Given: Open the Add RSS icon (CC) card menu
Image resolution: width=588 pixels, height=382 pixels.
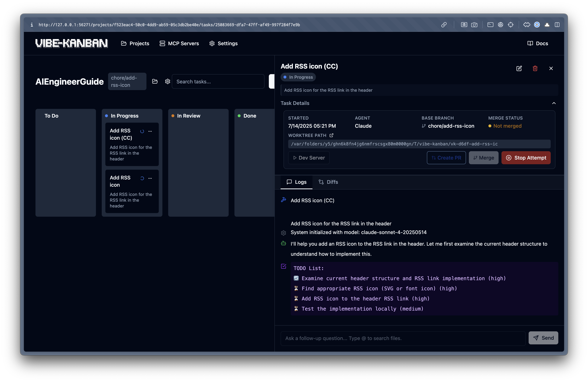Looking at the screenshot, I should coord(150,131).
